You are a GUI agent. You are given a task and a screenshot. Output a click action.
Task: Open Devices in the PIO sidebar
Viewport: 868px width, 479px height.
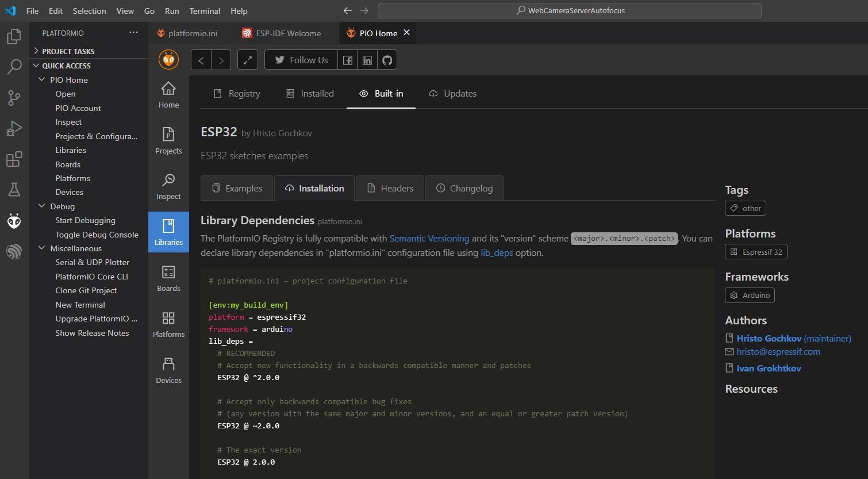[168, 370]
